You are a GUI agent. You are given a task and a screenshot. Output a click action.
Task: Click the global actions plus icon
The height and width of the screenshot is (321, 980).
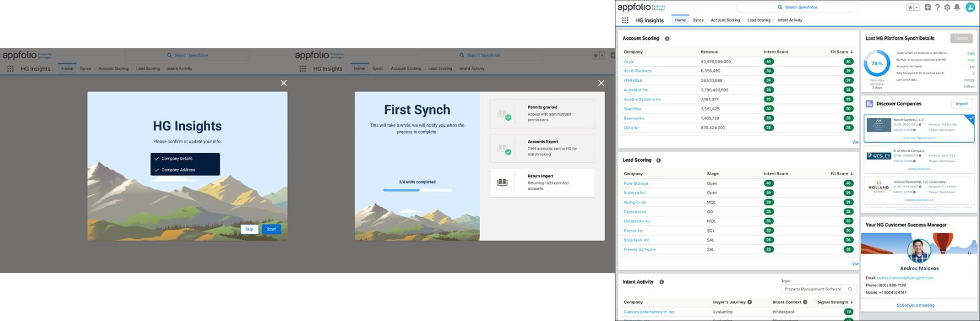[927, 7]
